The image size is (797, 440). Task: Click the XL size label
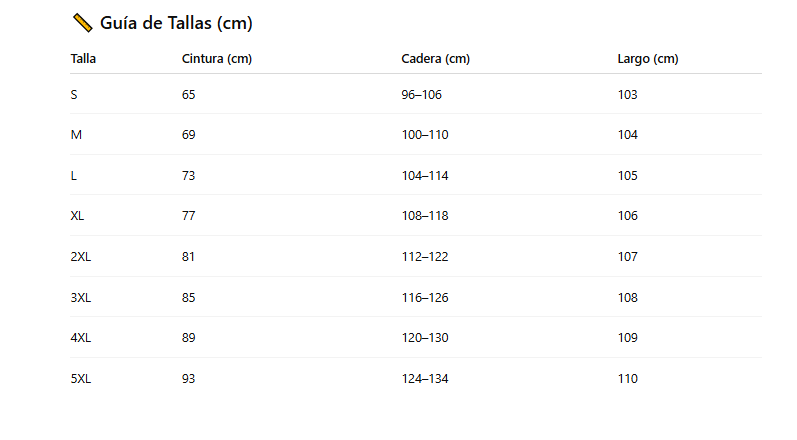pos(78,216)
